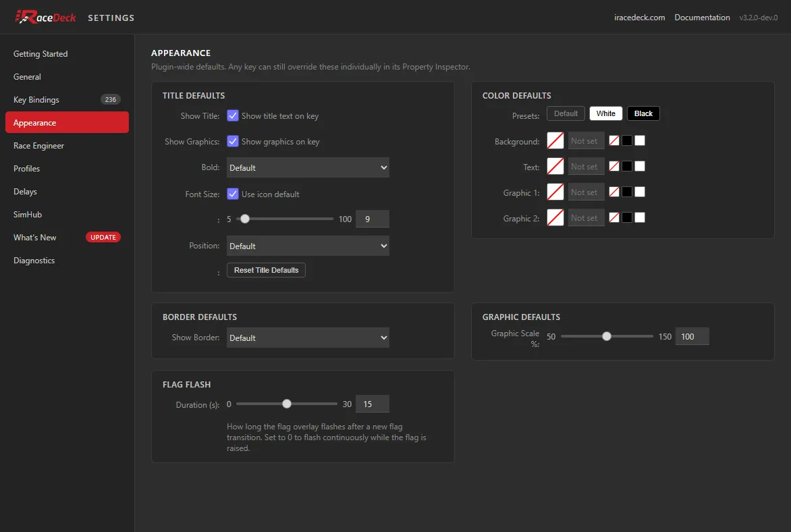Click the flash duration field showing 15
The height and width of the screenshot is (532, 791).
point(373,404)
